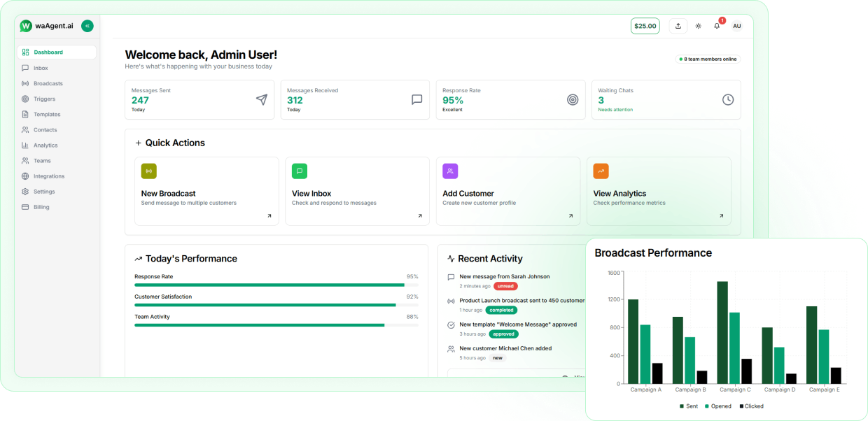
Task: Open the Templates sidebar item
Action: [47, 115]
